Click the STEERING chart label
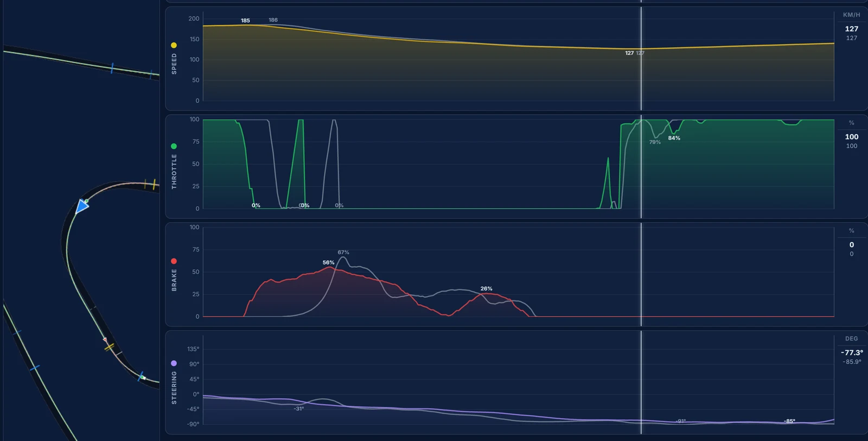The width and height of the screenshot is (868, 441). 174,388
